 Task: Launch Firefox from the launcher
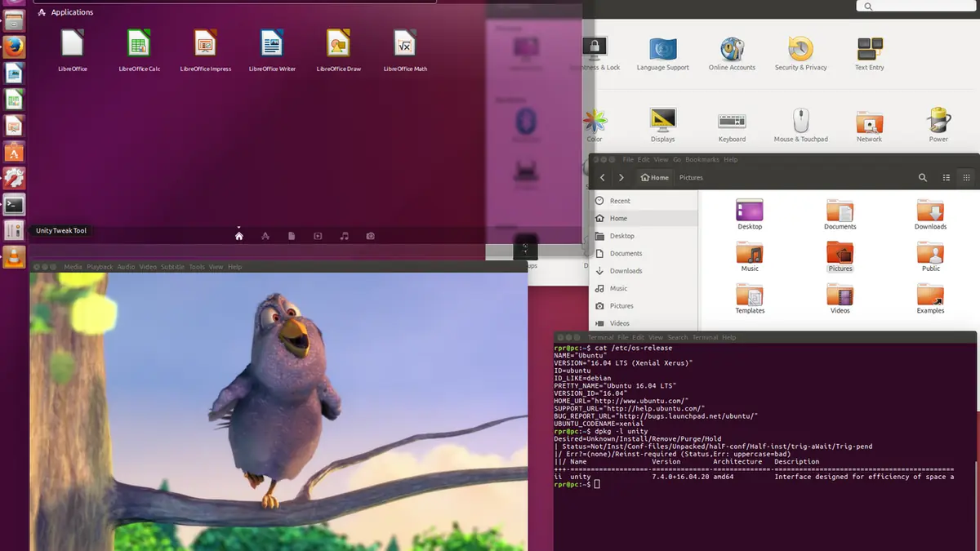point(14,47)
